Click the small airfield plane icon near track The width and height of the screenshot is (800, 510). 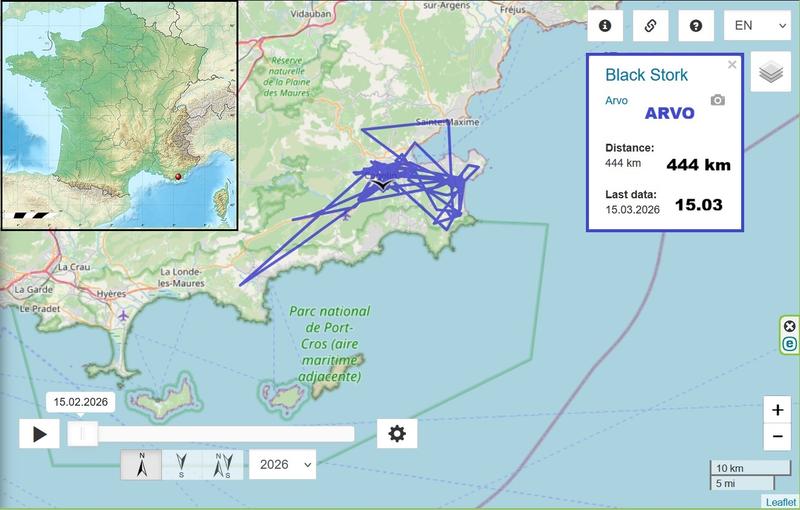(346, 216)
